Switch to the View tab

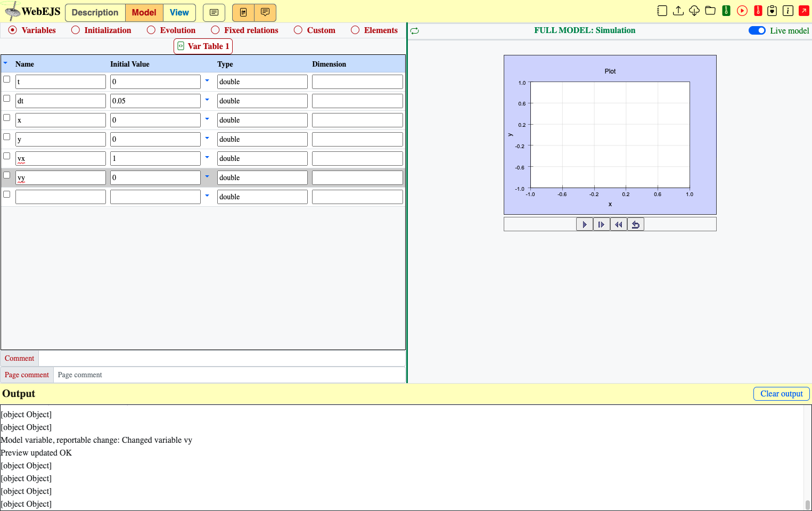click(179, 12)
